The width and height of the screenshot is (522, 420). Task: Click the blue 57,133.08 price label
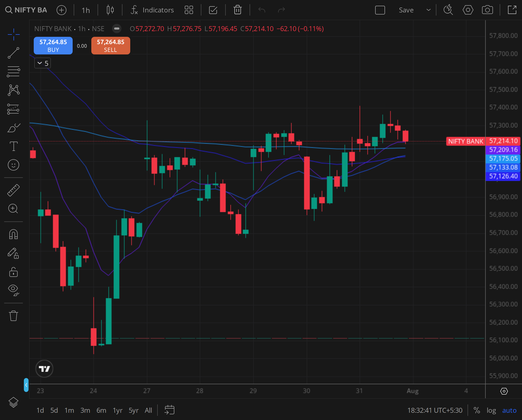(503, 167)
